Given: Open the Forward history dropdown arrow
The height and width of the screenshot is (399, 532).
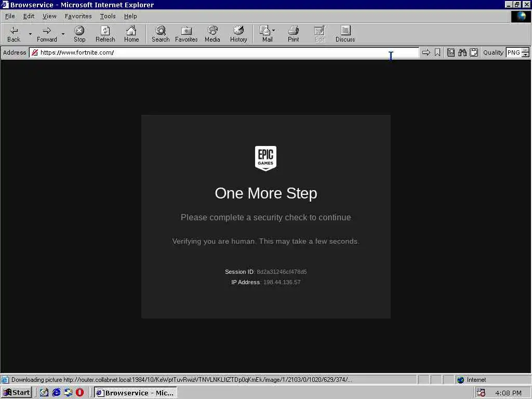Looking at the screenshot, I should tap(63, 34).
